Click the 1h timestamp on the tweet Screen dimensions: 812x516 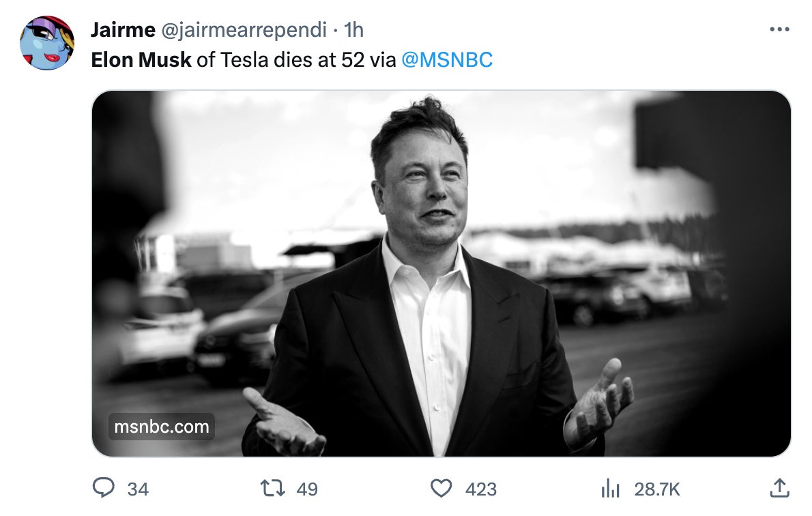[x=354, y=29]
